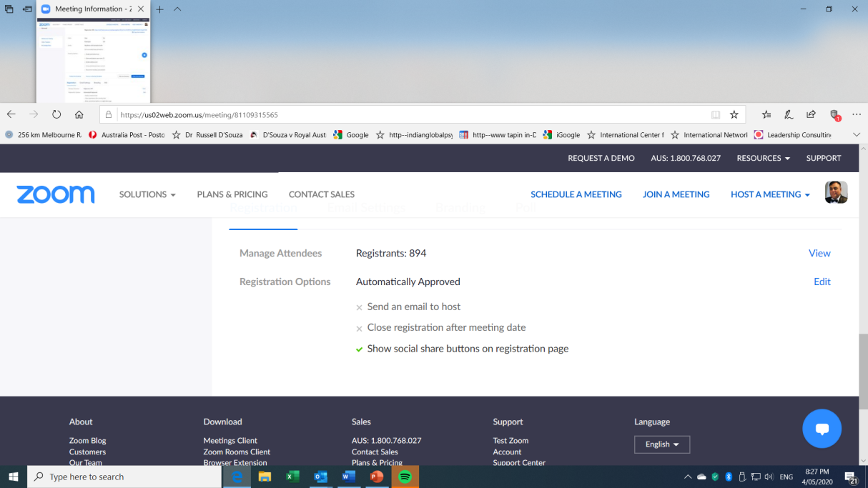Open the favorites hub icon
This screenshot has height=488, width=868.
coord(766,114)
